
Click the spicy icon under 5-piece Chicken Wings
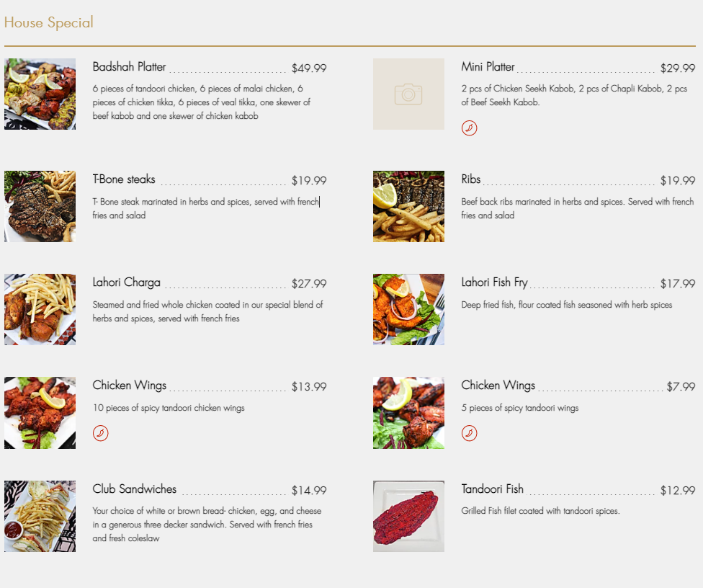tap(469, 433)
